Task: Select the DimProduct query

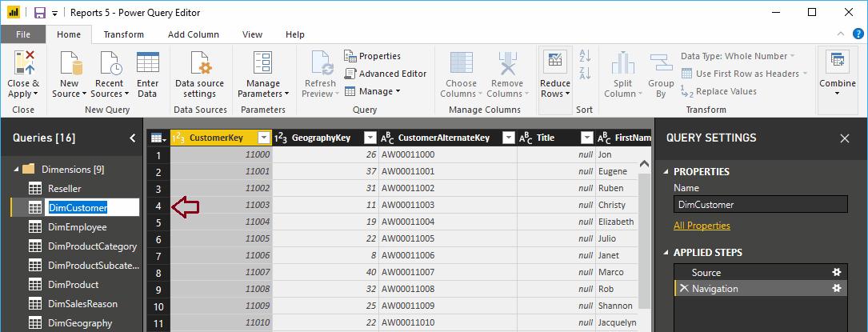Action: click(73, 285)
